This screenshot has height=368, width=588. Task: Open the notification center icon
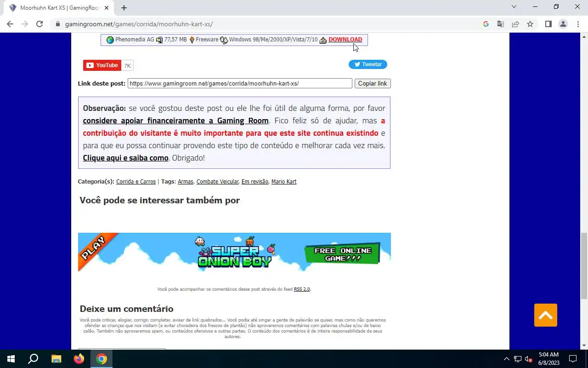click(573, 359)
